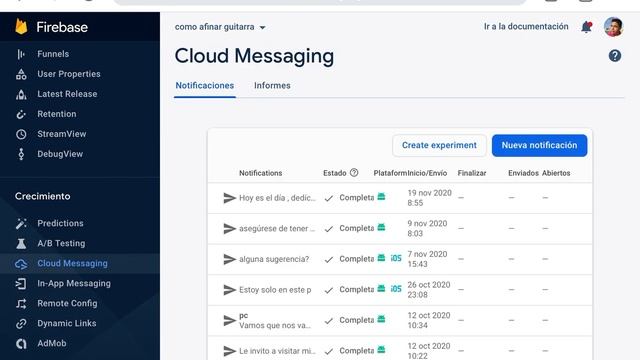Viewport: 640px width, 360px height.
Task: Open DebugView in the sidebar
Action: tap(60, 154)
